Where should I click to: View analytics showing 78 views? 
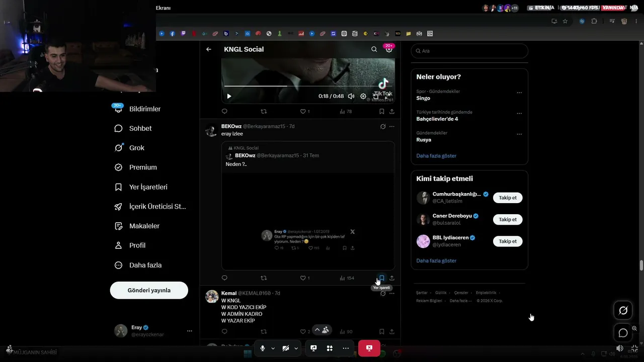(346, 111)
